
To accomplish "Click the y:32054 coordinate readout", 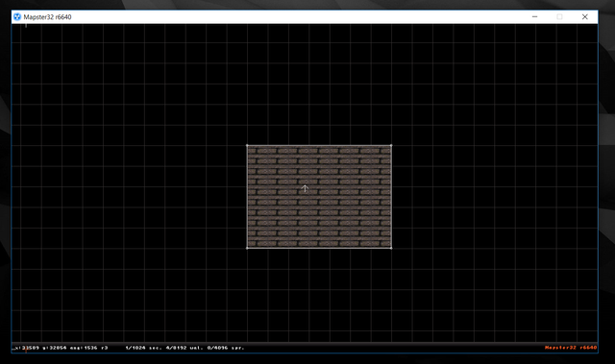I will pyautogui.click(x=55, y=348).
